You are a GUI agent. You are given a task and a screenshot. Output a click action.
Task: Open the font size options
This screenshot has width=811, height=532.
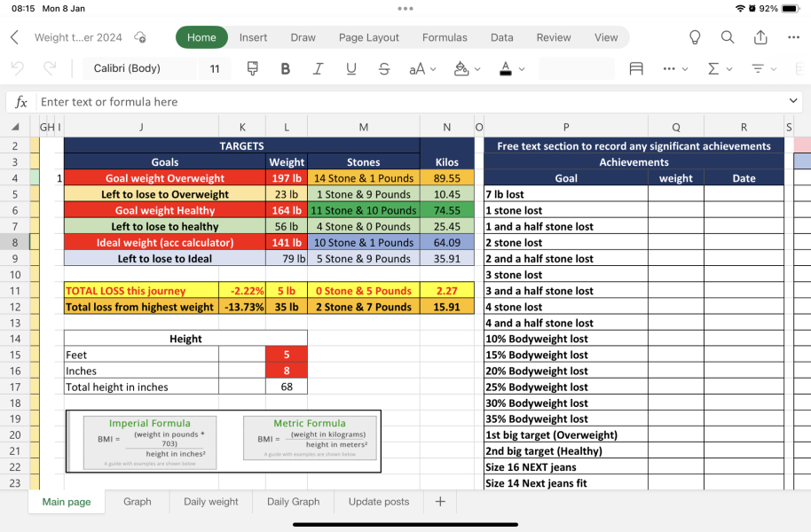click(x=215, y=69)
